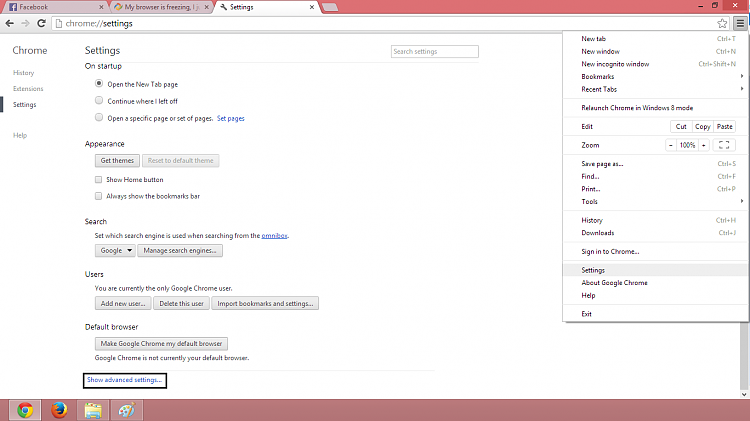Open the Chrome hamburger menu icon
Viewport: 750px width, 421px height.
click(x=740, y=23)
